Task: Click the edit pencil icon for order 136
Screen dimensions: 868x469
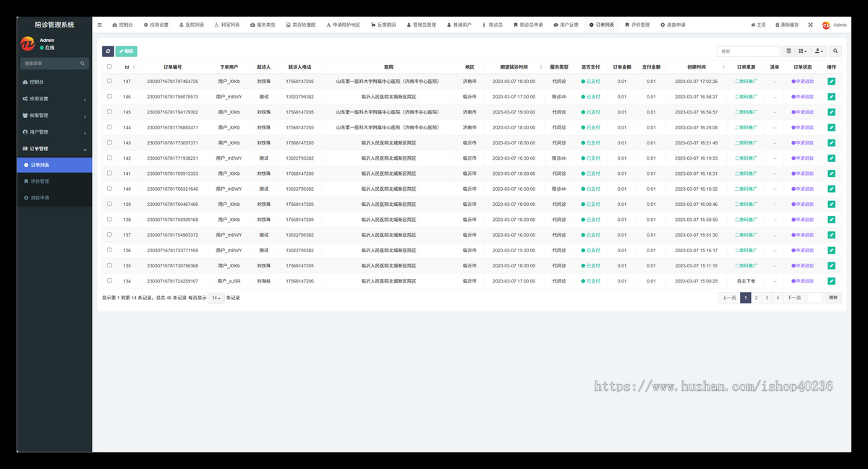Action: (x=831, y=251)
